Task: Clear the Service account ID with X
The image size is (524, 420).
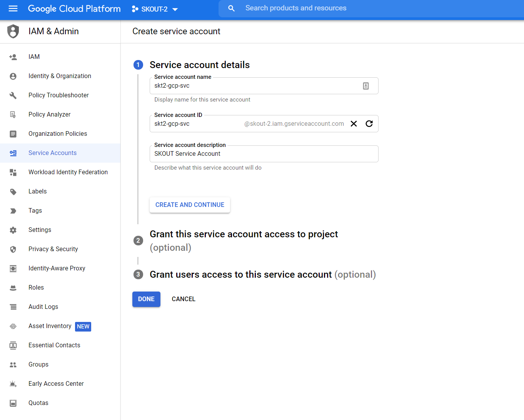Action: [354, 124]
